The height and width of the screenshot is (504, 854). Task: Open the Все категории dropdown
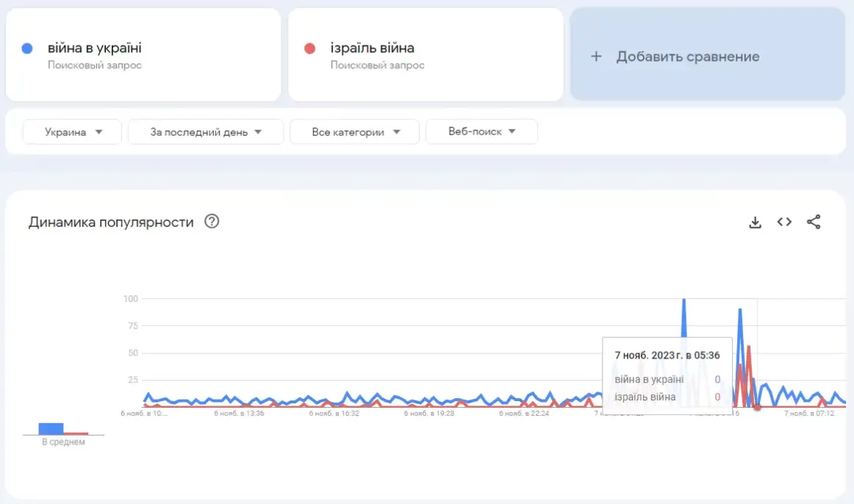coord(354,132)
